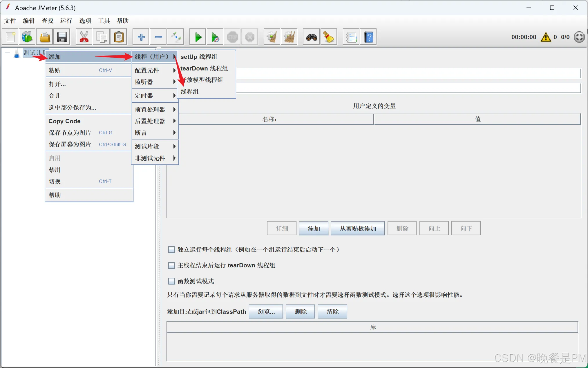This screenshot has width=588, height=368.
Task: Click the 从剪贴板添加 button
Action: [358, 229]
